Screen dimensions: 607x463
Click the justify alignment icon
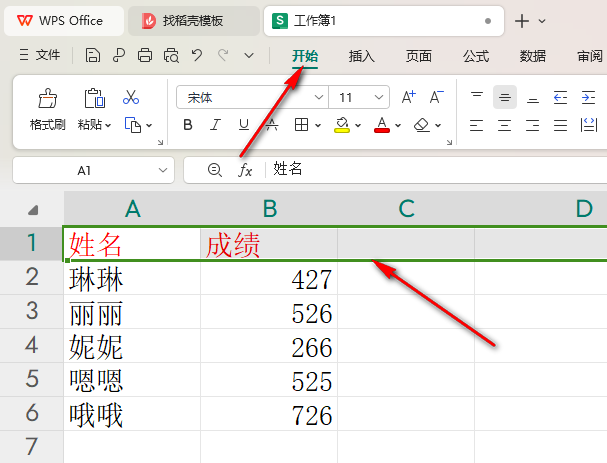pos(560,125)
